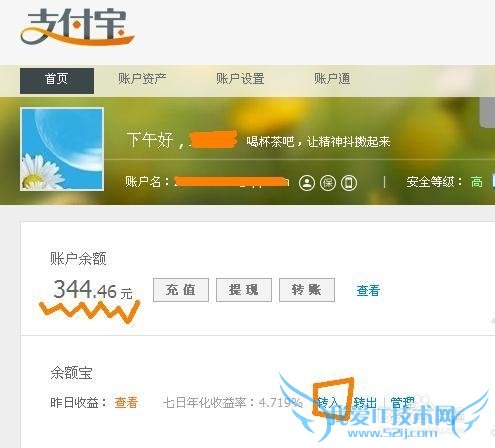Click the 转账 transfer button
The width and height of the screenshot is (495, 448).
tap(307, 290)
